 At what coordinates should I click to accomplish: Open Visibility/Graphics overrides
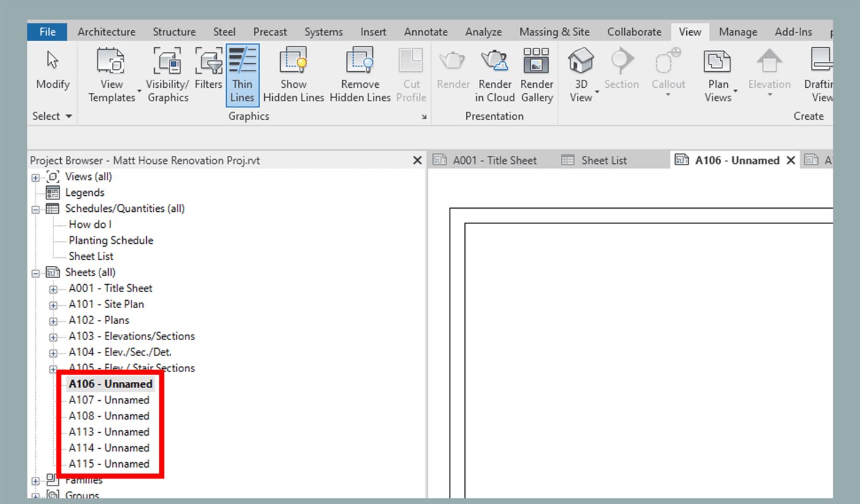pyautogui.click(x=167, y=76)
